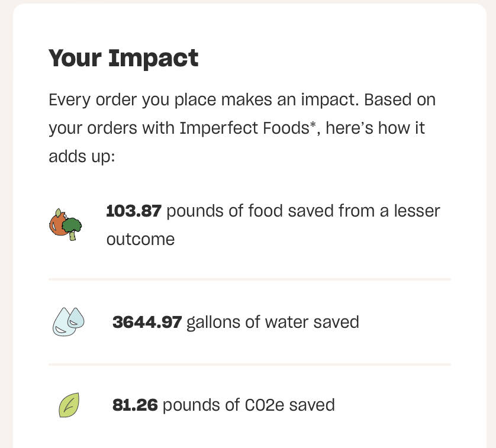Click the asterisk after Imperfect Foods
496x448 pixels.
(313, 125)
